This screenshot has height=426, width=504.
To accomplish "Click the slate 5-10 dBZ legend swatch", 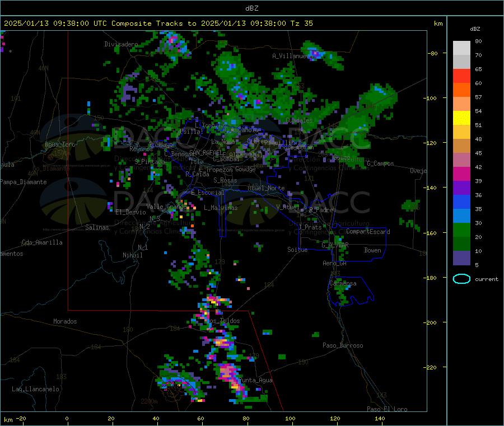I will pyautogui.click(x=461, y=258).
